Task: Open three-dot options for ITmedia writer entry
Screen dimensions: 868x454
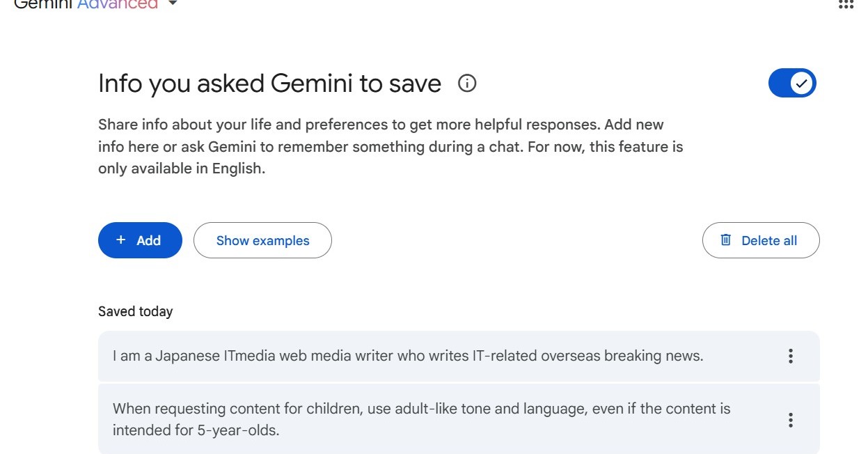Action: 790,356
